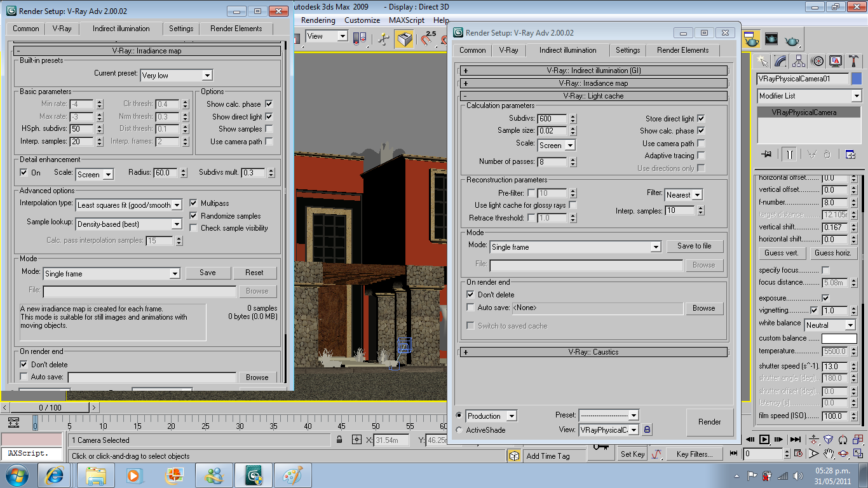Click the Maximize Viewport toggle icon
868x488 pixels.
(858, 454)
